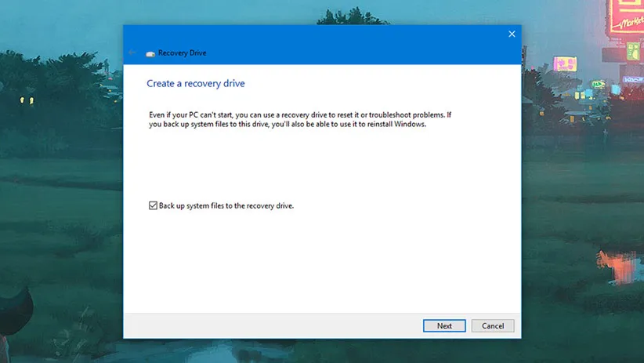Click the empty blue title bar area
Screen dimensions: 644x363
353,47
